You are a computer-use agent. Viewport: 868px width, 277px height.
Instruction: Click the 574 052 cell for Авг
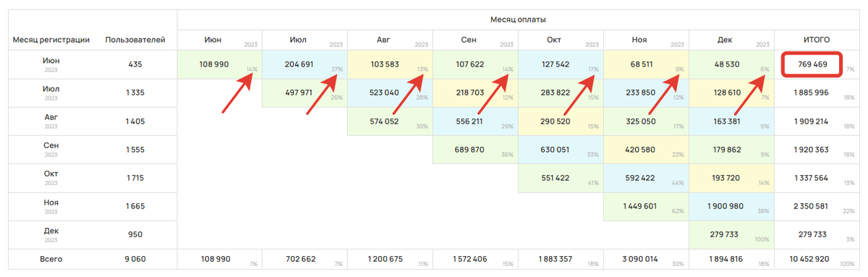384,122
